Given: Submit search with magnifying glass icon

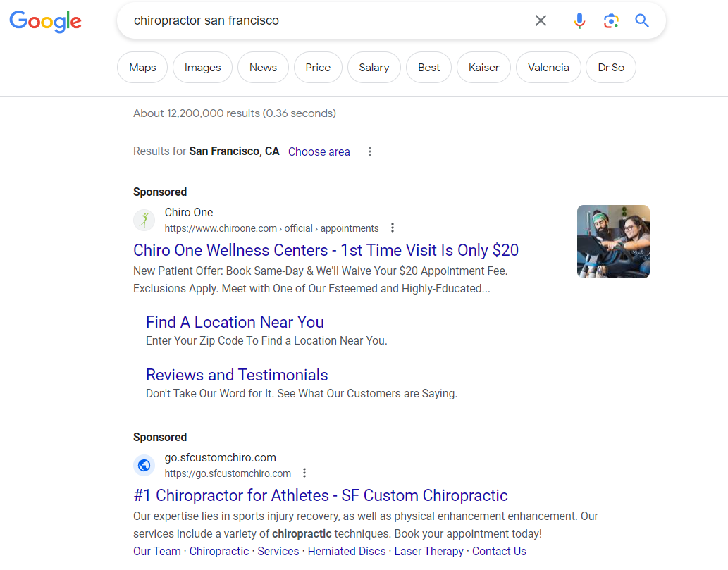Looking at the screenshot, I should tap(642, 20).
